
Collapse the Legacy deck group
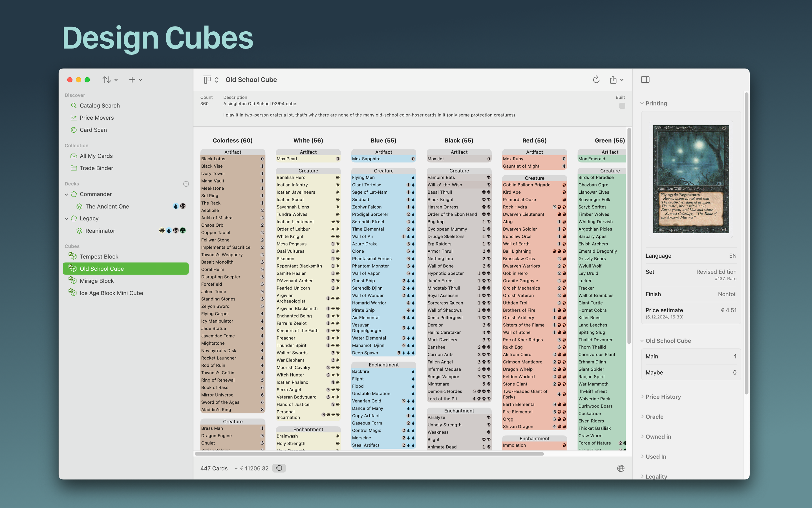67,218
